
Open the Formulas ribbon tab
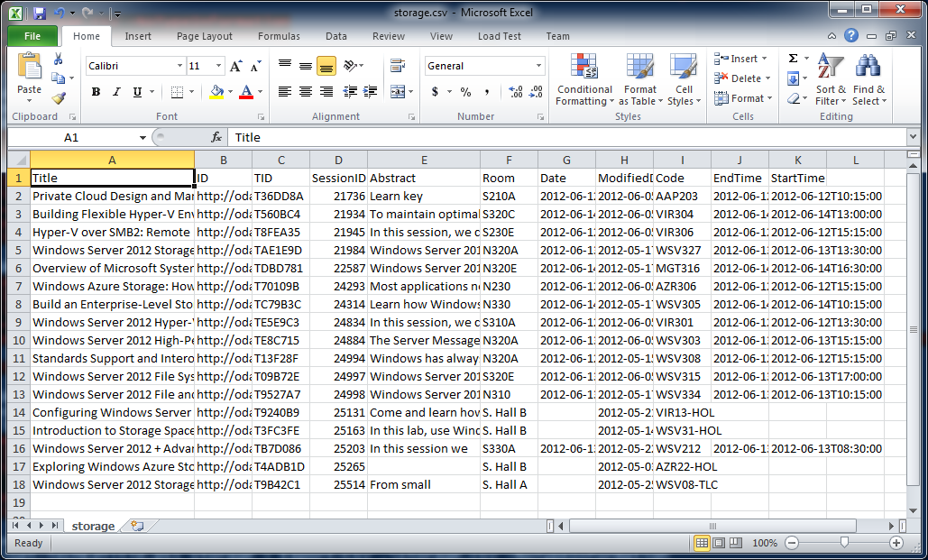[x=279, y=36]
